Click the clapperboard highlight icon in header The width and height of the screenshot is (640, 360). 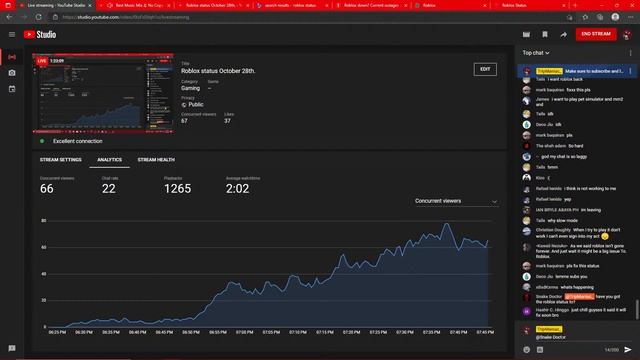(527, 35)
